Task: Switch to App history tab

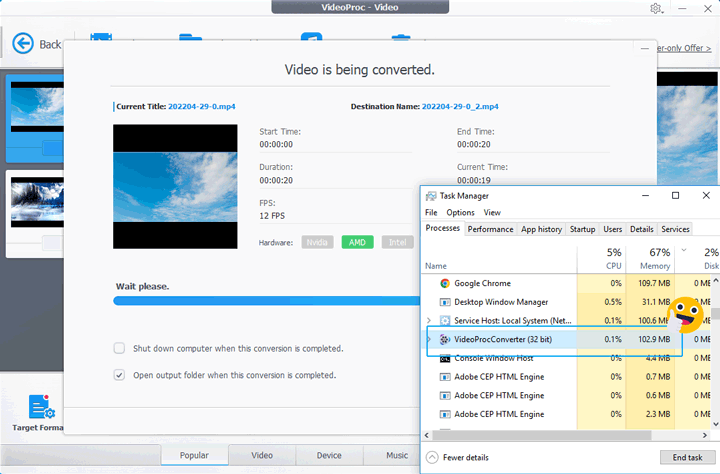Action: click(541, 229)
